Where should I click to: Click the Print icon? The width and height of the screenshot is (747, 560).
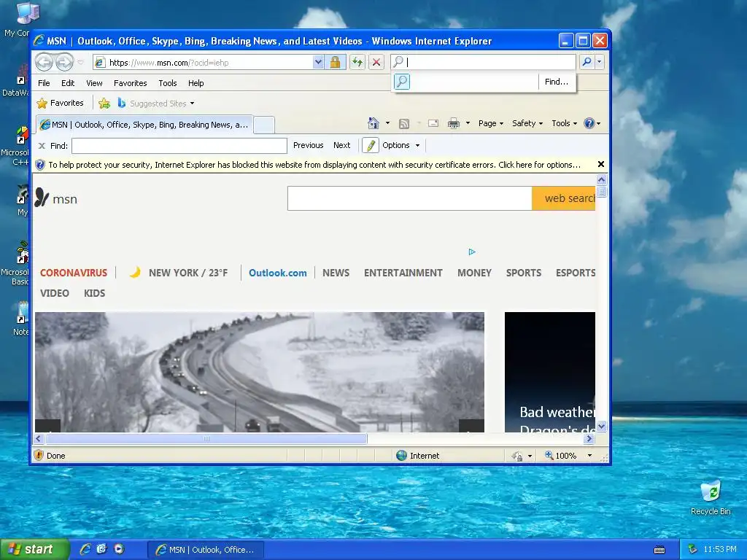[x=454, y=124]
